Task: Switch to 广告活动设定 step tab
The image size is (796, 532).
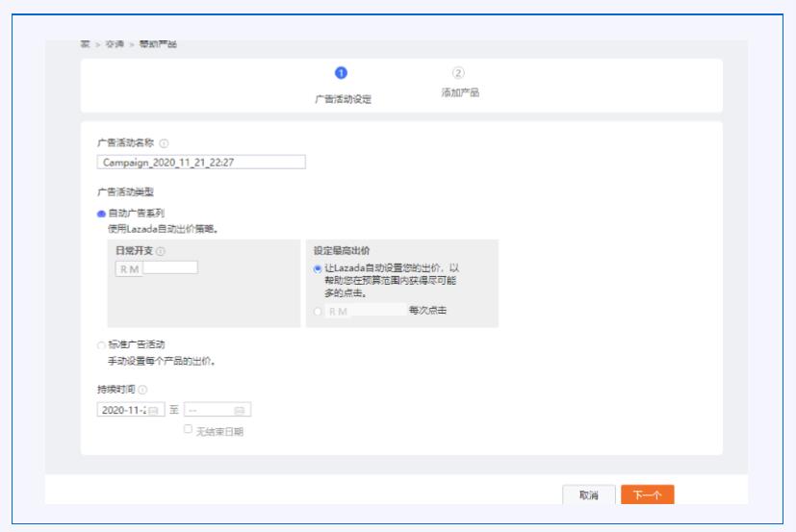Action: point(343,98)
